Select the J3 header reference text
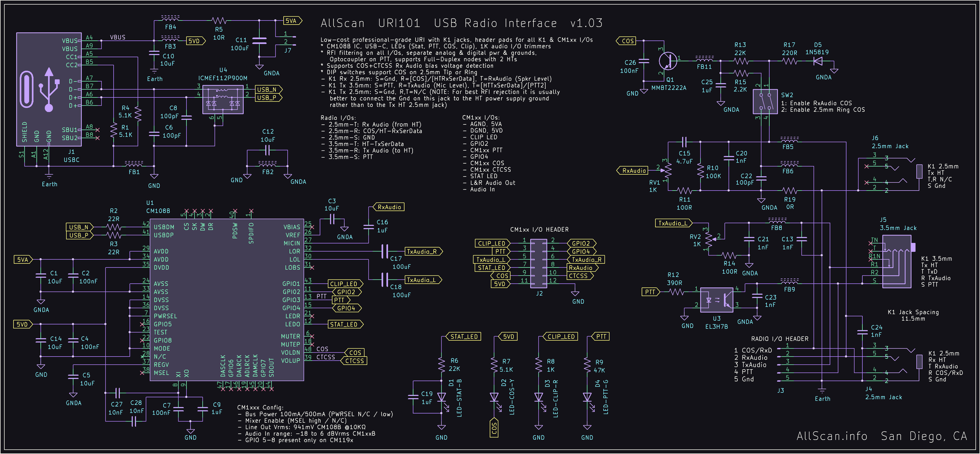The height and width of the screenshot is (454, 980). point(780,391)
